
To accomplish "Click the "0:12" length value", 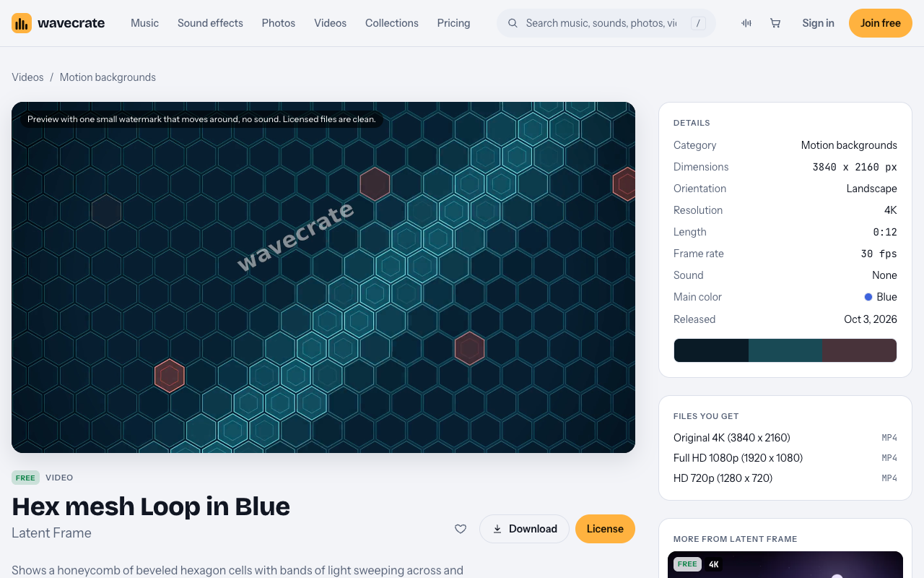I will tap(885, 232).
